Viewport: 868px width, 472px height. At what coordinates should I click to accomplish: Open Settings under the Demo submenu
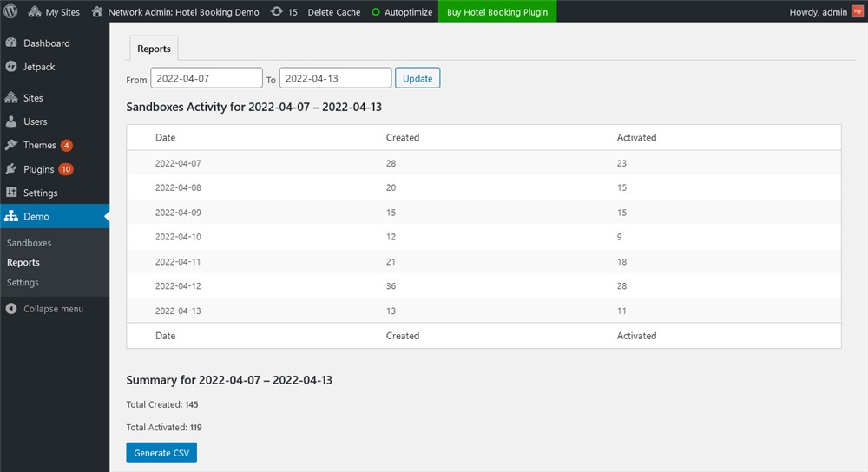click(23, 282)
